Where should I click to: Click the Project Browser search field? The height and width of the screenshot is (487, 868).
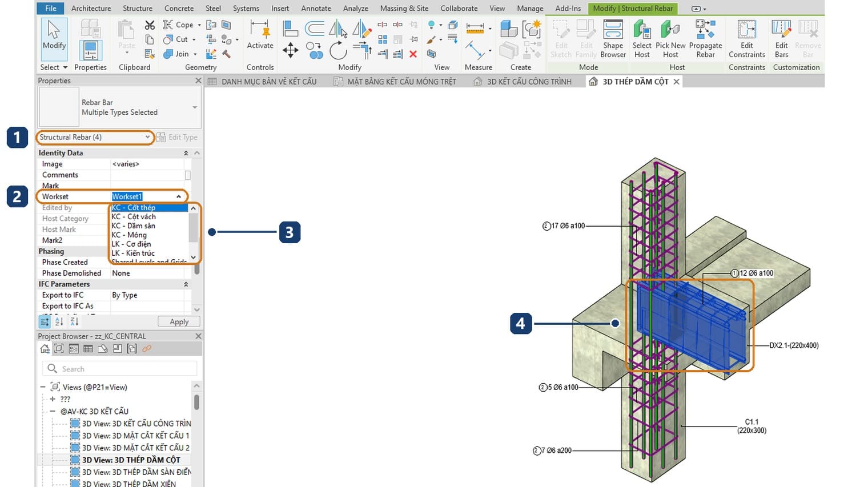click(119, 369)
